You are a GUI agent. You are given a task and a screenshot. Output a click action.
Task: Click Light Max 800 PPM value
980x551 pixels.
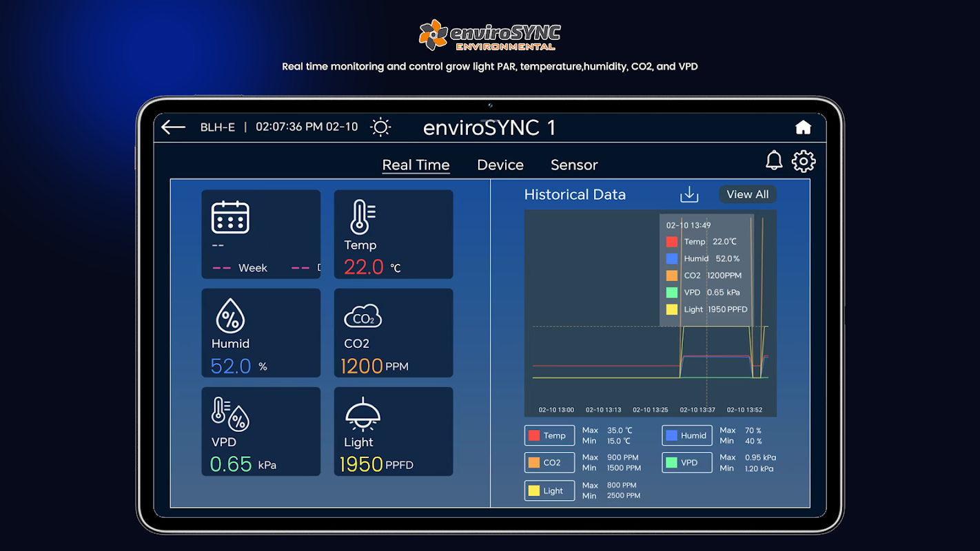622,485
